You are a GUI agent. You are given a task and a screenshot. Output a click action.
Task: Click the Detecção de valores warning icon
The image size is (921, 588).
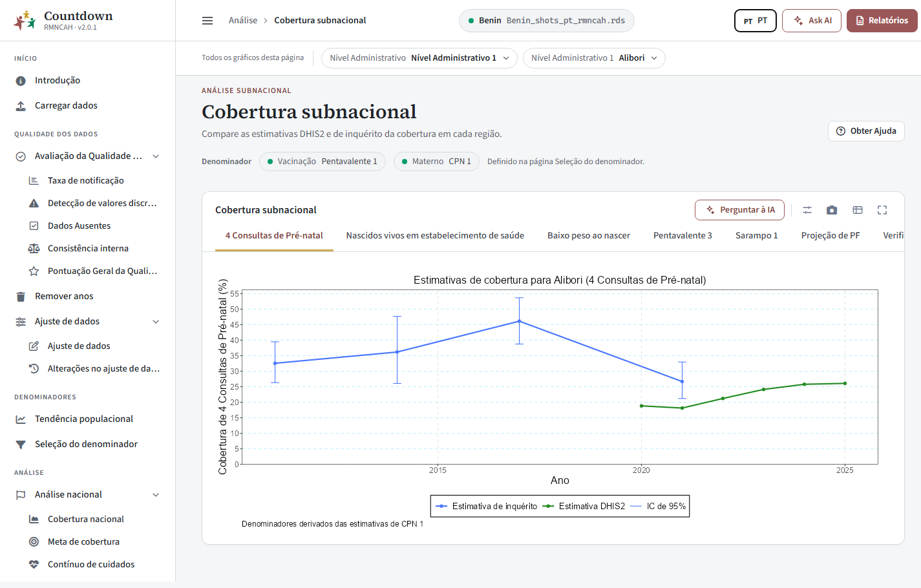coord(34,204)
